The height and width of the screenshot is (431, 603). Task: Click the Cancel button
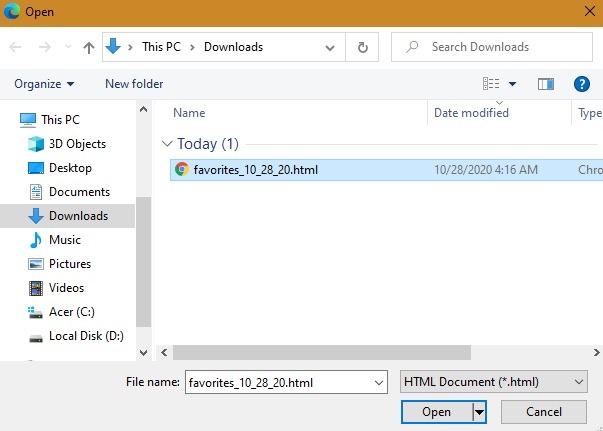tap(544, 412)
